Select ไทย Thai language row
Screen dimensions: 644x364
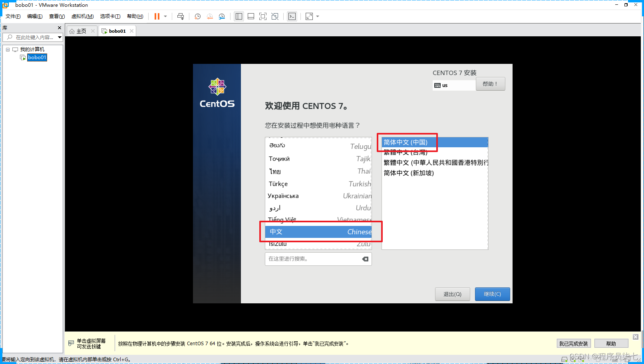coord(318,171)
